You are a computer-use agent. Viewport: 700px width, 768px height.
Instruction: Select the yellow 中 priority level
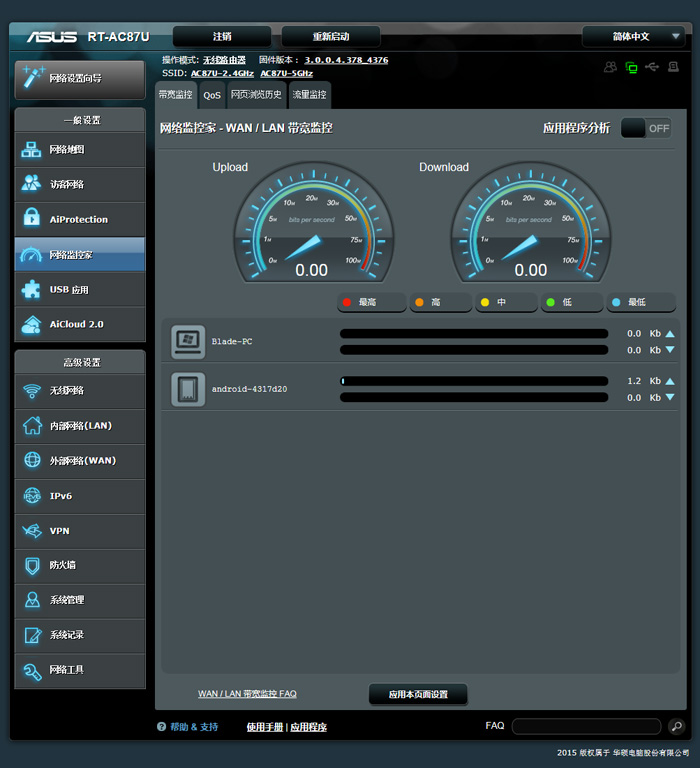coord(507,302)
